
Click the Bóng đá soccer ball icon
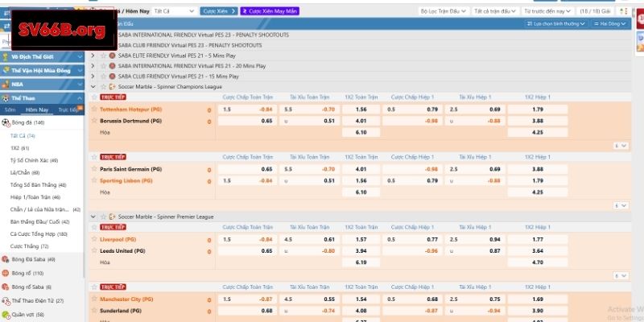[x=6, y=122]
